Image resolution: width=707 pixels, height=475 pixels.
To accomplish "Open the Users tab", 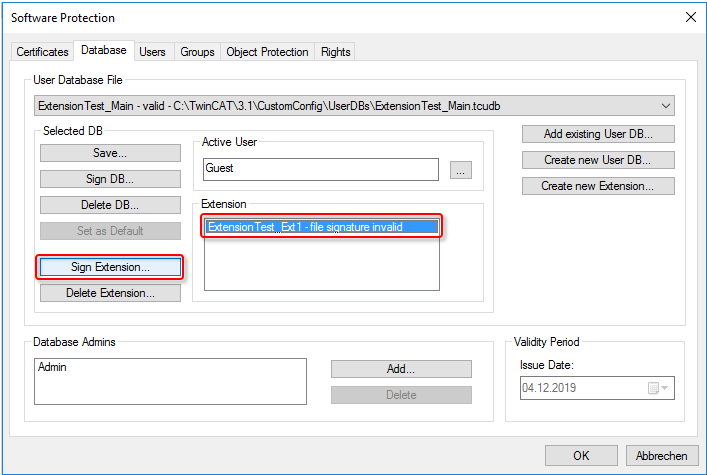I will pyautogui.click(x=152, y=52).
